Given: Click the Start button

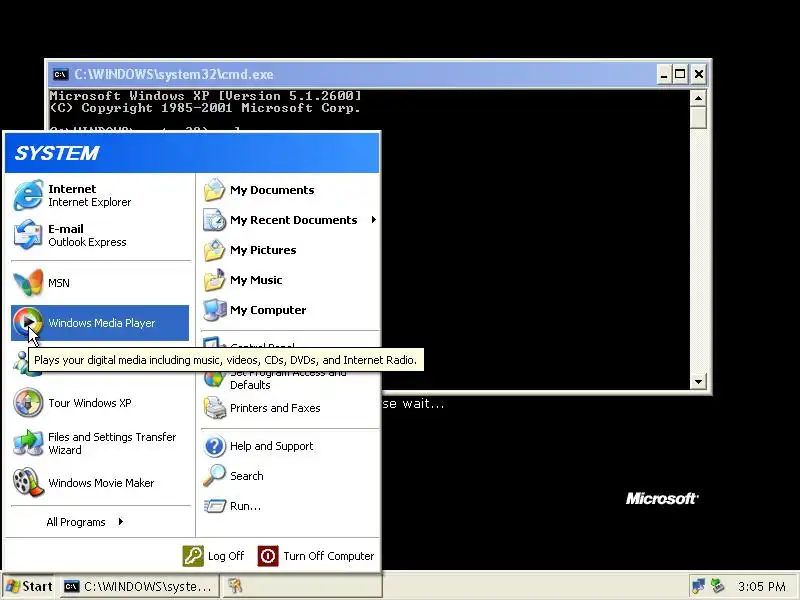Looking at the screenshot, I should [x=29, y=586].
